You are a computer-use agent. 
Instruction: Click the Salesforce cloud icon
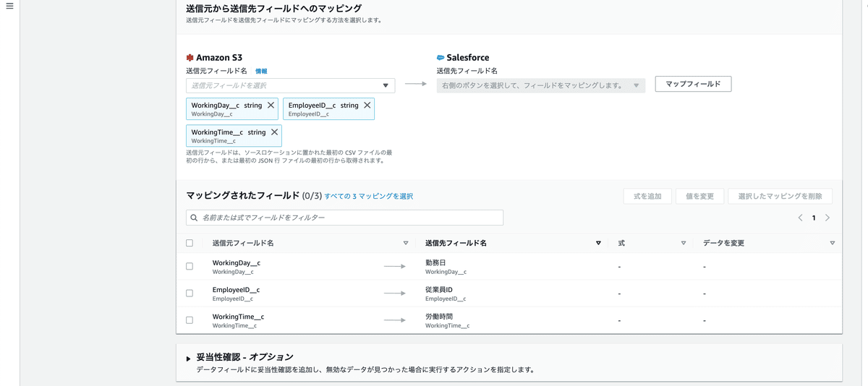tap(441, 57)
